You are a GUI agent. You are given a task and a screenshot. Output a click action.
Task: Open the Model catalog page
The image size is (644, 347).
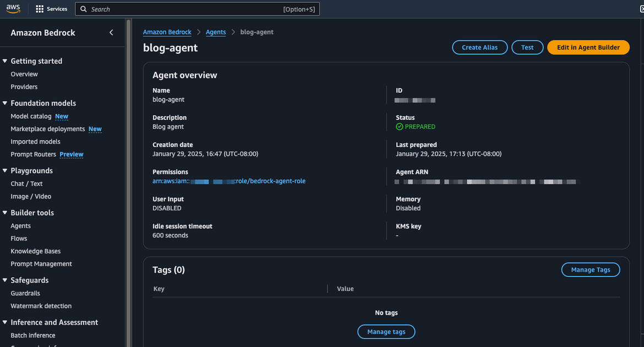[x=31, y=117]
